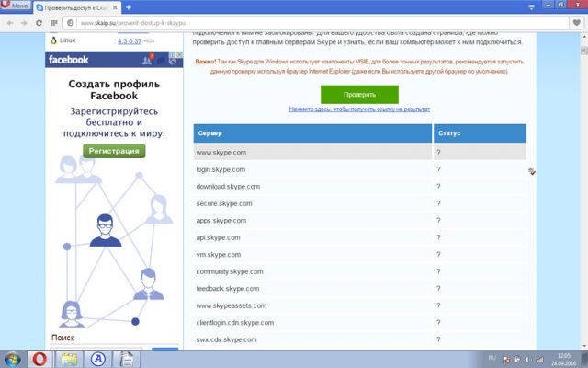Image resolution: width=588 pixels, height=368 pixels.
Task: Click the messages icon in the Facebook ad header
Action: (161, 60)
